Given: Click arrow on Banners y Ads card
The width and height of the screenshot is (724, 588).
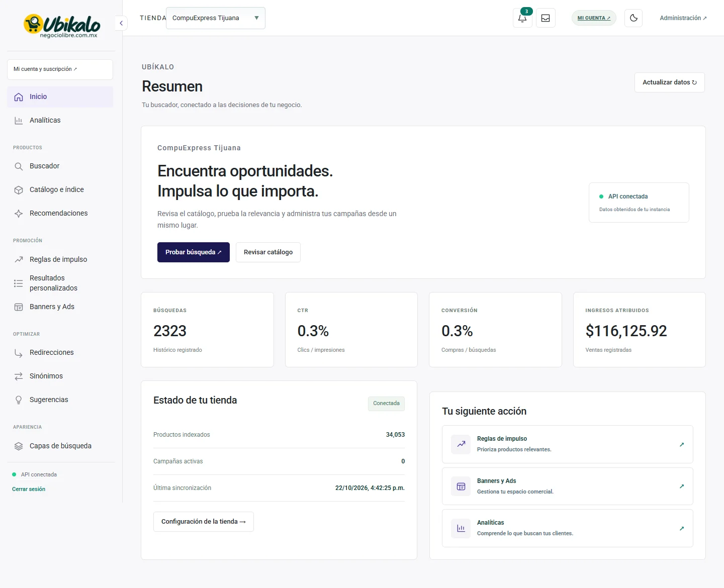Looking at the screenshot, I should pos(682,486).
